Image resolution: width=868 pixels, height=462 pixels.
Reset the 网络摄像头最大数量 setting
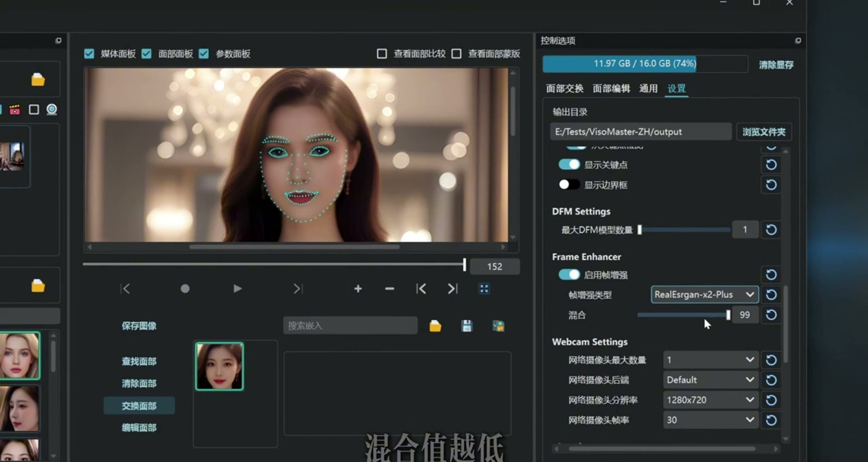coord(771,360)
